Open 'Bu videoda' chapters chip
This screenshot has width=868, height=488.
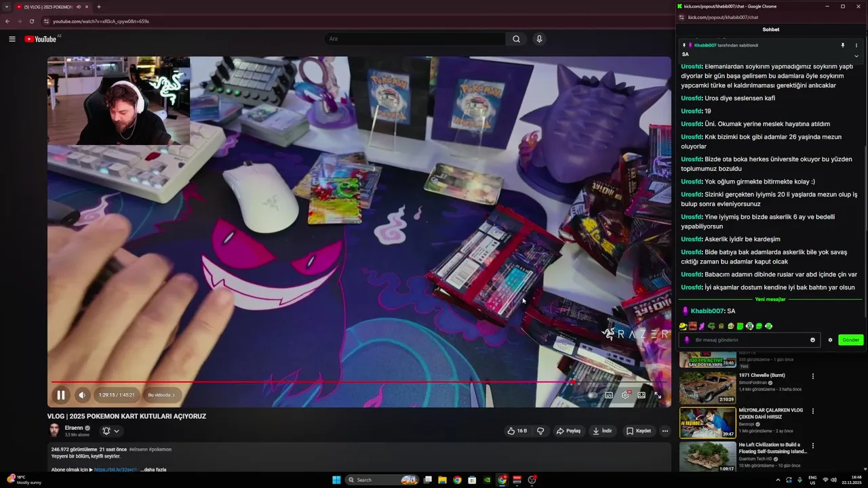[x=161, y=395]
